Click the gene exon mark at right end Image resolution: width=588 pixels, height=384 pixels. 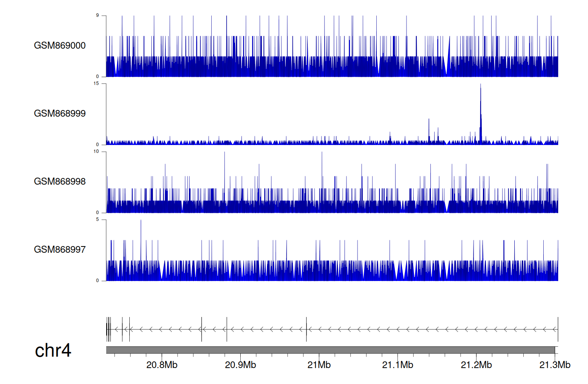tap(558, 330)
